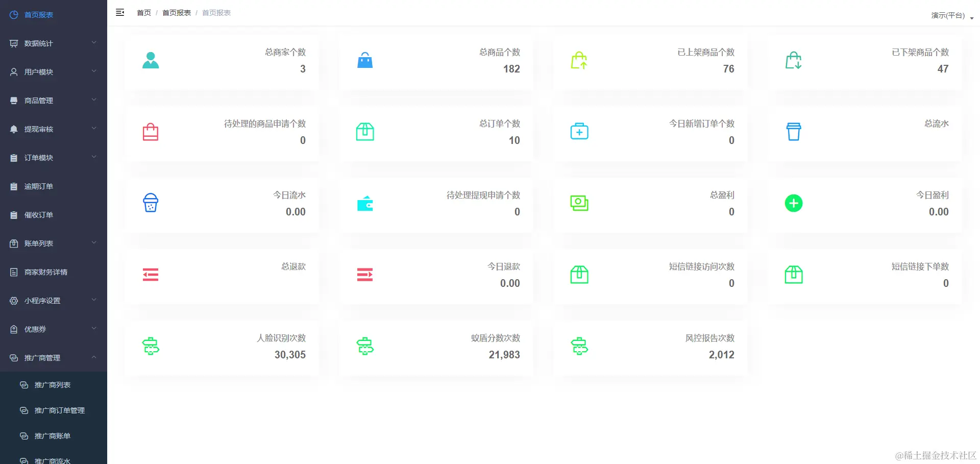Click the 人脸识别次数 signpost icon
Screen dimensions: 980x464
(151, 346)
